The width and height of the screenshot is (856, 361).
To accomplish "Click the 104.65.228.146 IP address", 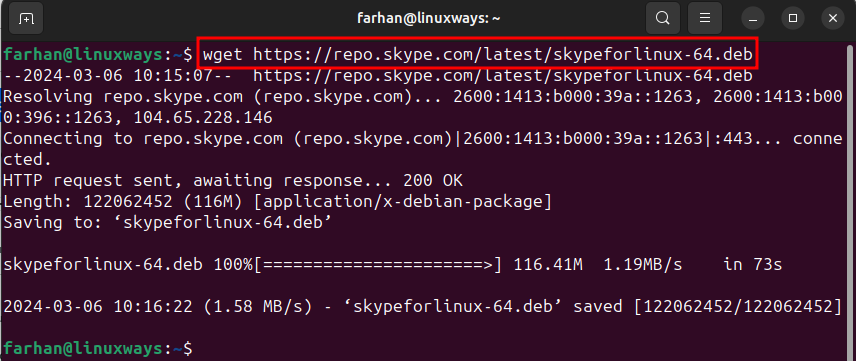I will pos(203,117).
